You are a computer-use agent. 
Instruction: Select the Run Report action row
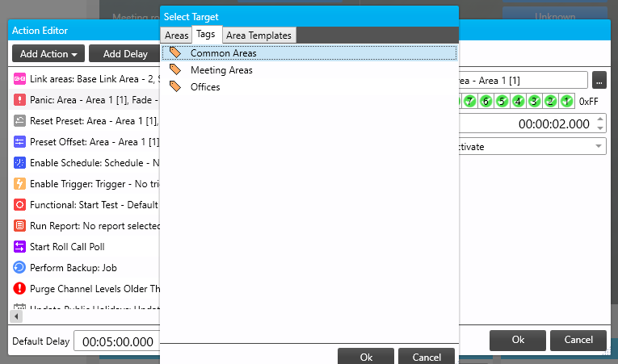tap(84, 225)
